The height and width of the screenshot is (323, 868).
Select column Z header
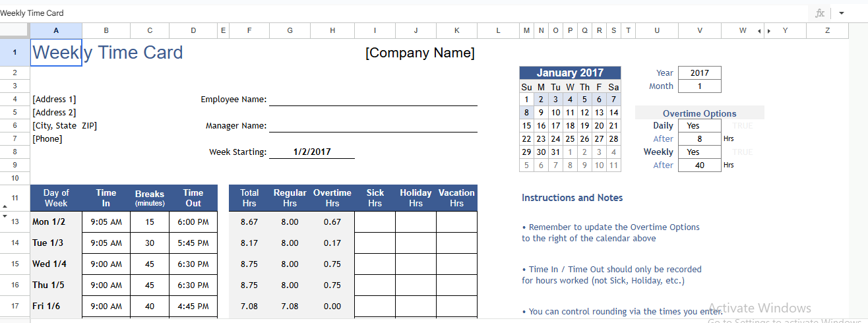(x=827, y=30)
